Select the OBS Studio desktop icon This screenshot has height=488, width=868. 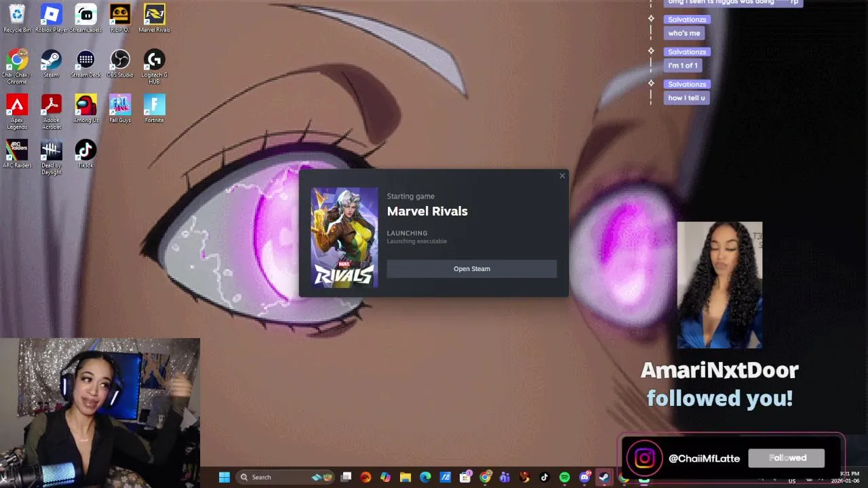click(x=120, y=64)
